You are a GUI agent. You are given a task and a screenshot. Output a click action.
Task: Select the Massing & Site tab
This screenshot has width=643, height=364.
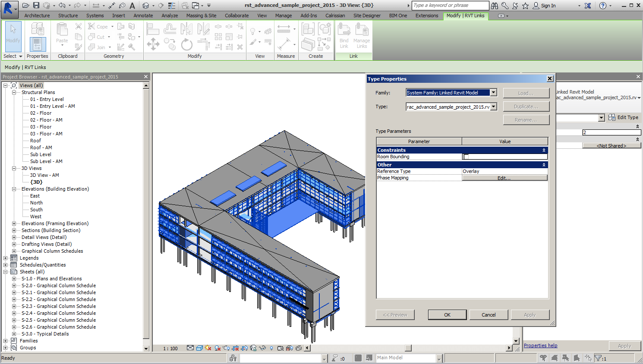tap(202, 16)
